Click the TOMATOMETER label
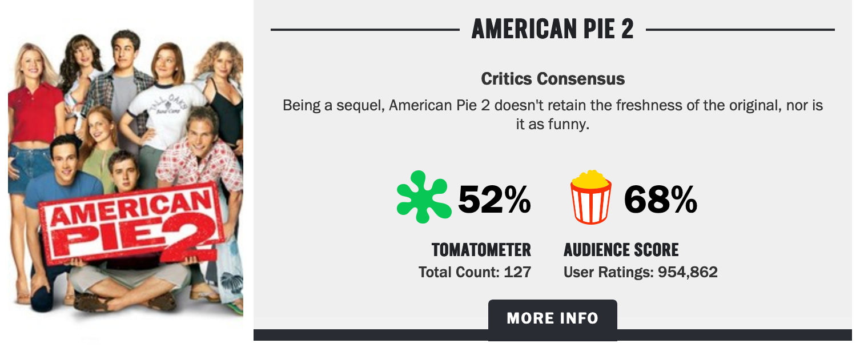The width and height of the screenshot is (868, 351). point(481,250)
